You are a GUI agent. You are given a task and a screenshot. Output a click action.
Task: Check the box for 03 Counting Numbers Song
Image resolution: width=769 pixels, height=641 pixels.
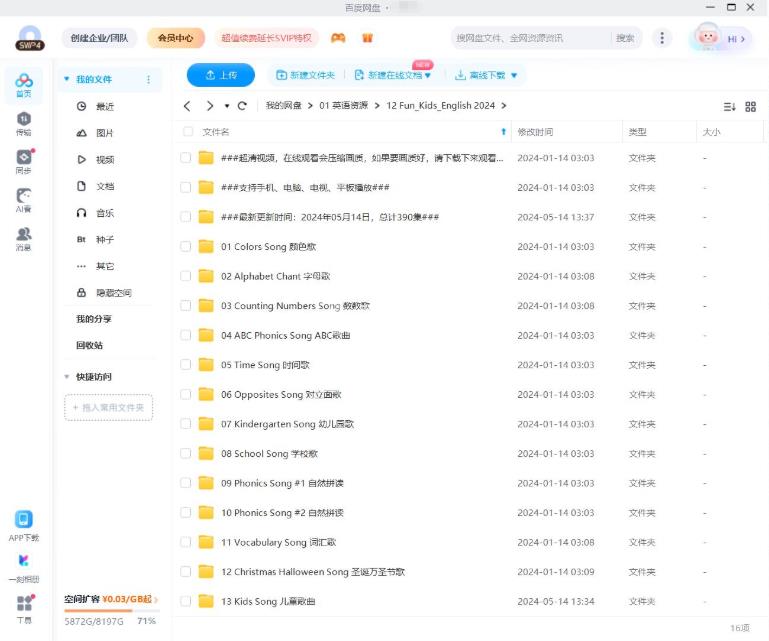[x=185, y=306]
